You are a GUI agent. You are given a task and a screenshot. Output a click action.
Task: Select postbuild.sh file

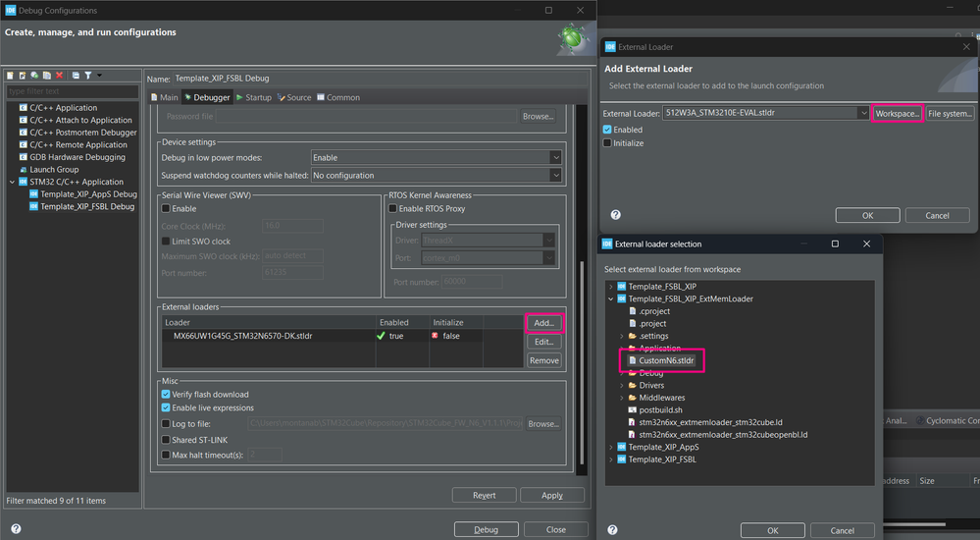(655, 409)
